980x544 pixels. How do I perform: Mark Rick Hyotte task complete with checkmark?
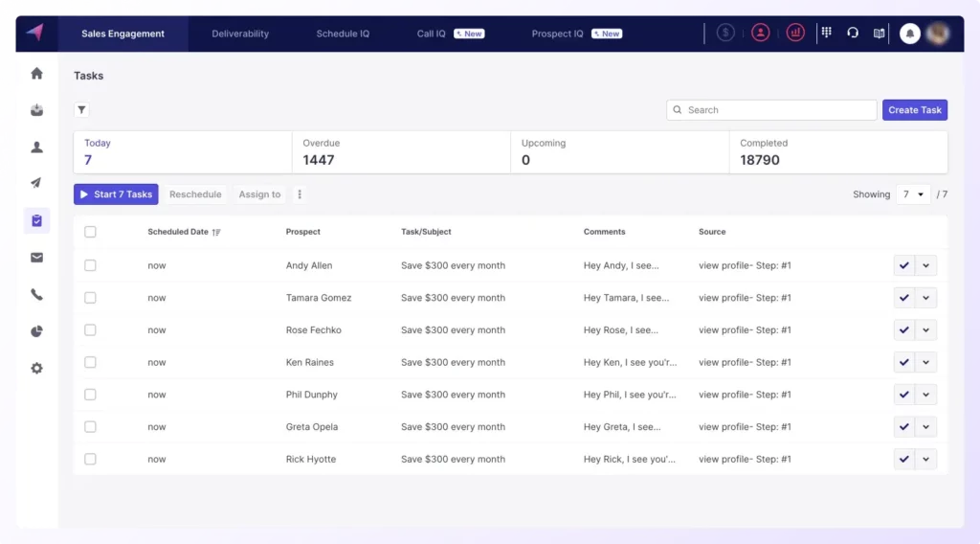(x=903, y=459)
